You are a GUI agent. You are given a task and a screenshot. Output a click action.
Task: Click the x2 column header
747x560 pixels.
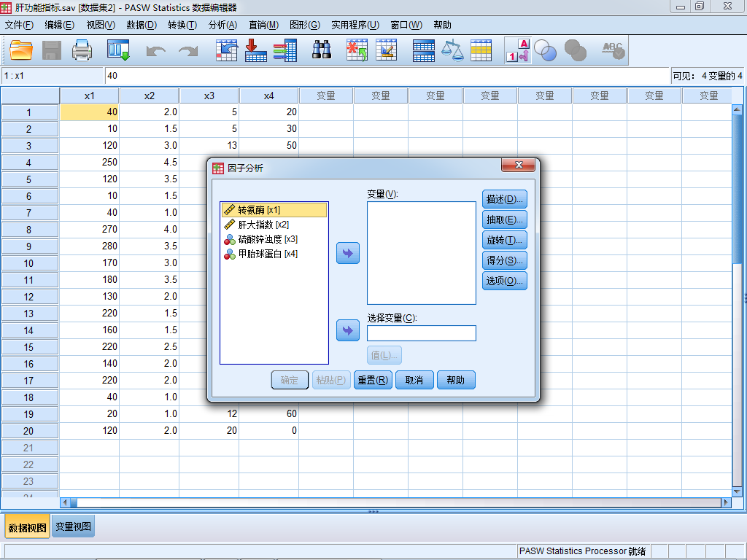coord(149,96)
